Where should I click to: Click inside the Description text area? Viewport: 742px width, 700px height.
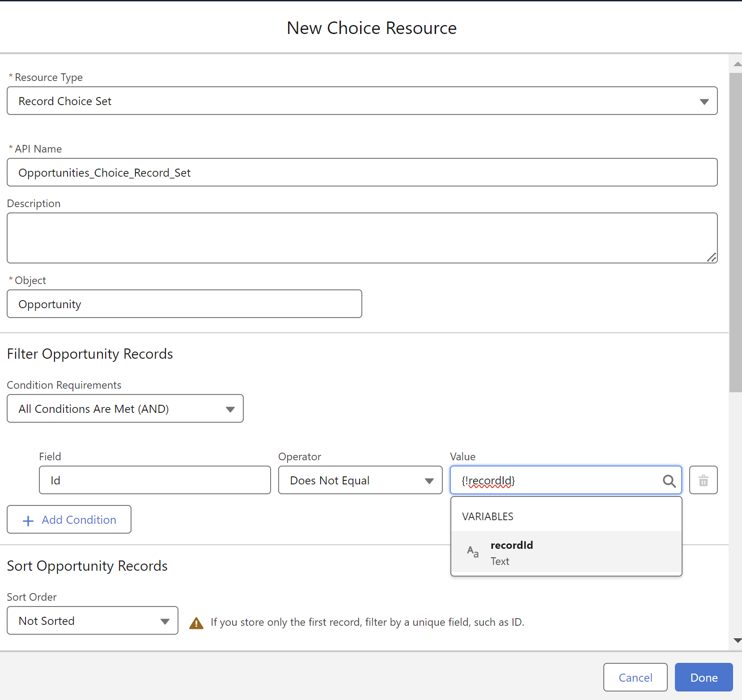tap(362, 238)
